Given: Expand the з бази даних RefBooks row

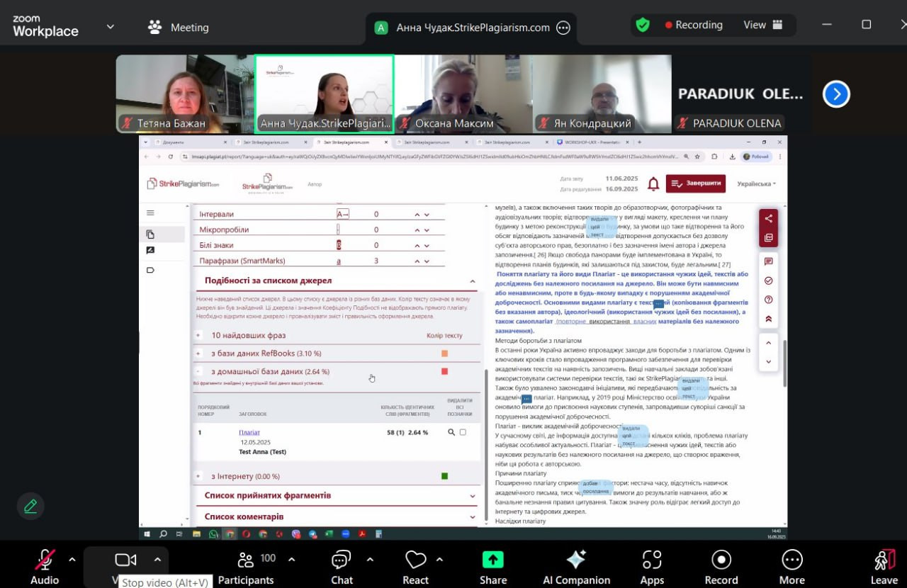Looking at the screenshot, I should point(198,353).
